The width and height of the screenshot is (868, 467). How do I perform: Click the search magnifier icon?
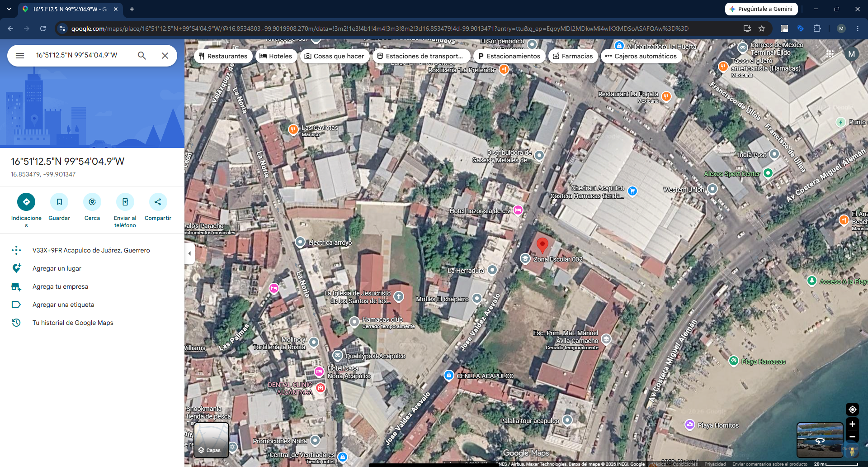(x=142, y=55)
